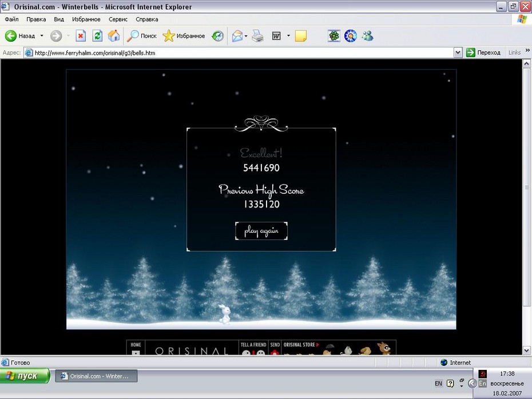
Task: Open Избранное menu in menu bar
Action: [86, 19]
